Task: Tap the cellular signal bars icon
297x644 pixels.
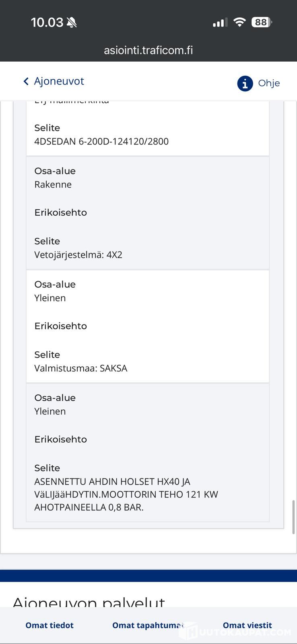Action: pos(220,23)
